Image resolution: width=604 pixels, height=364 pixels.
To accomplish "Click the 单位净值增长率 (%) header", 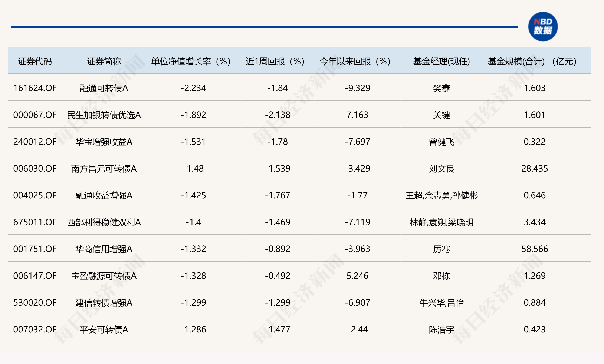I will tap(191, 61).
